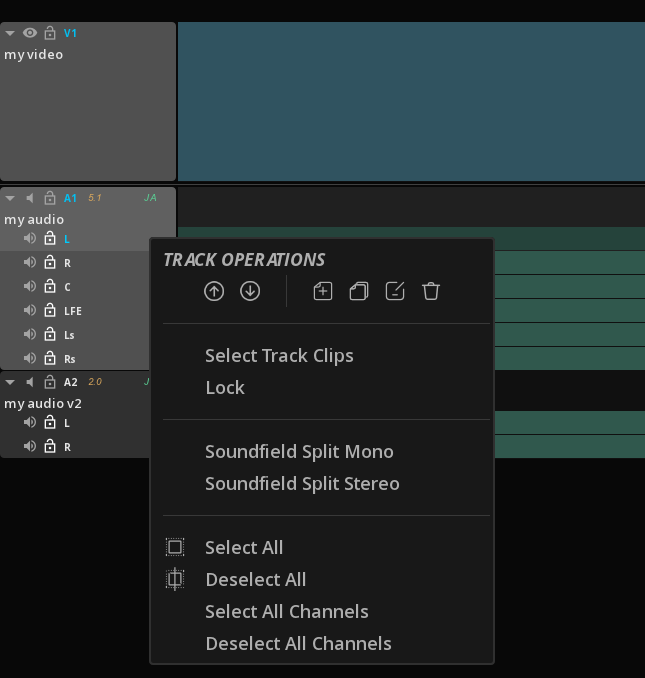Collapse the A1 audio track channels
Screen dimensions: 645x678
click(x=10, y=198)
